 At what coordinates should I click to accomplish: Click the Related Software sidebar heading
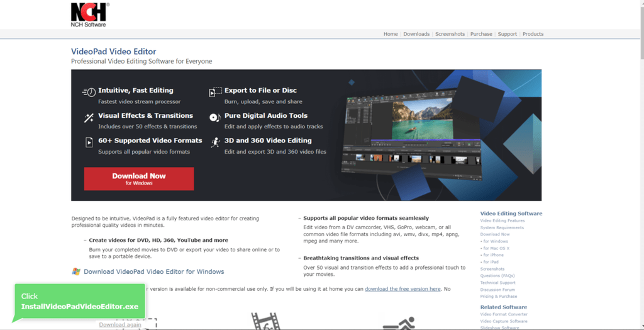(x=504, y=307)
